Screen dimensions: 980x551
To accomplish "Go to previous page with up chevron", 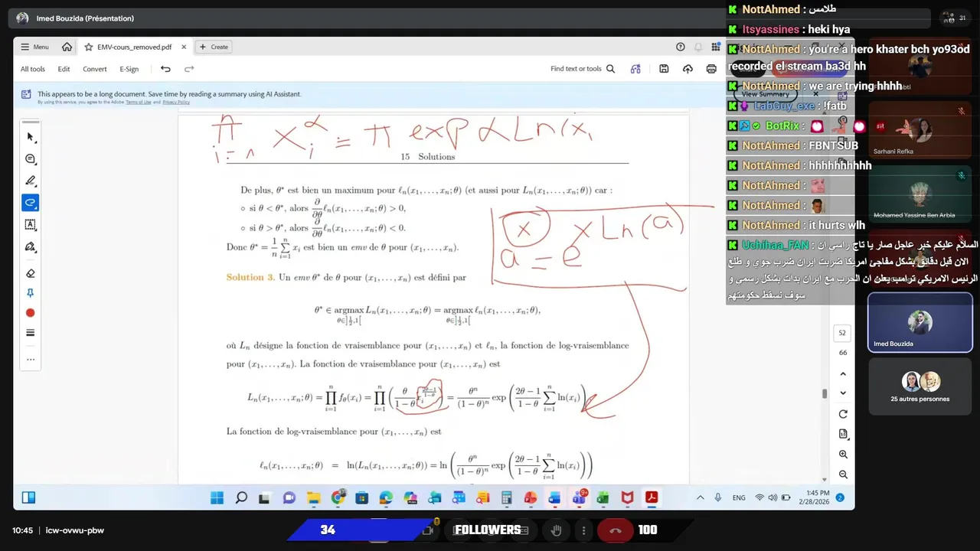I will pyautogui.click(x=843, y=373).
